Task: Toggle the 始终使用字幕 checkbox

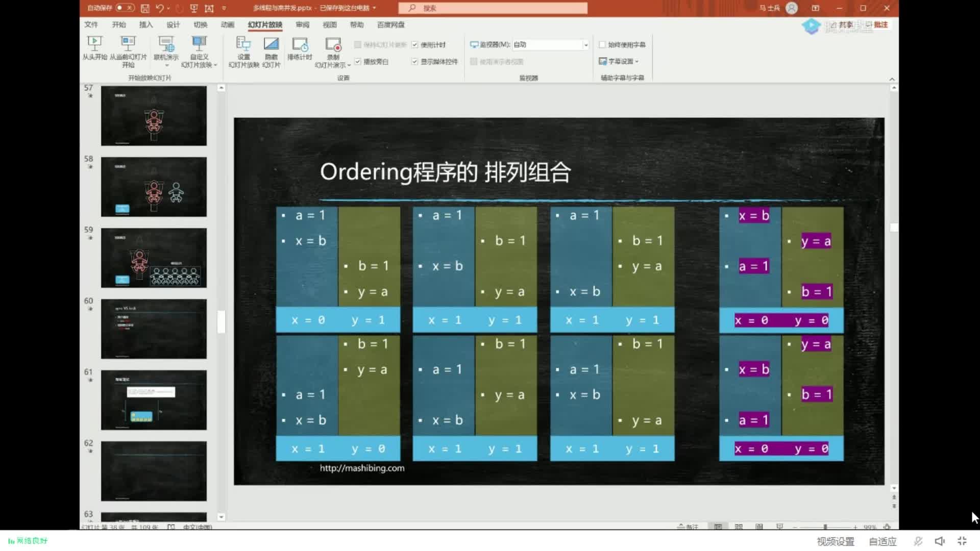Action: pyautogui.click(x=602, y=44)
